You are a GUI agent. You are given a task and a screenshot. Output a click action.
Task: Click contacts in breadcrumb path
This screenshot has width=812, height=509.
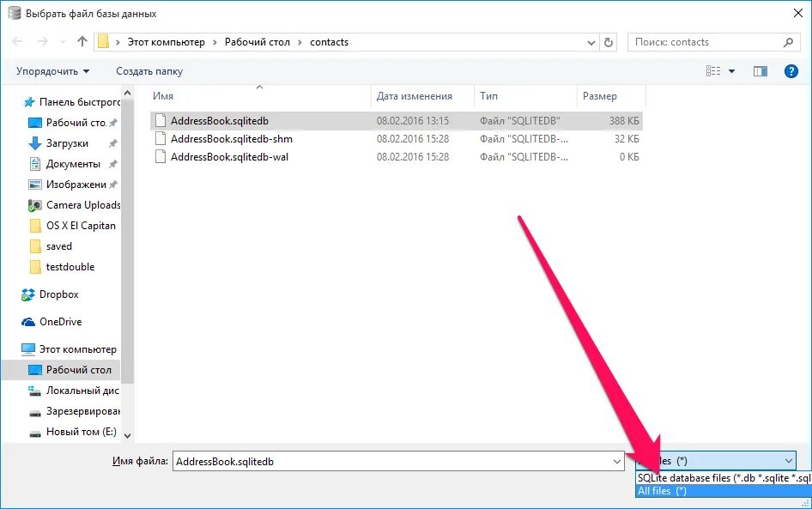330,42
